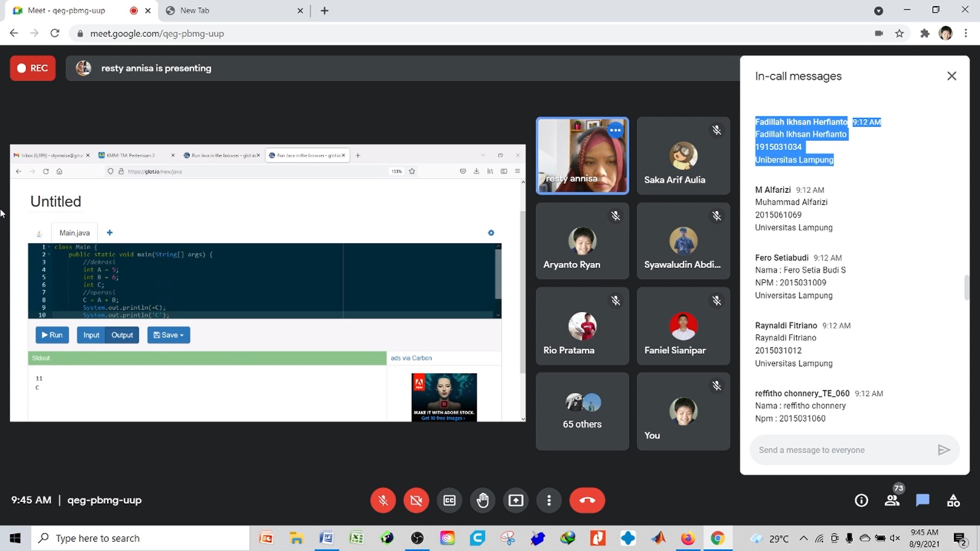This screenshot has height=551, width=980.
Task: Close the In-call messages panel
Action: 951,76
